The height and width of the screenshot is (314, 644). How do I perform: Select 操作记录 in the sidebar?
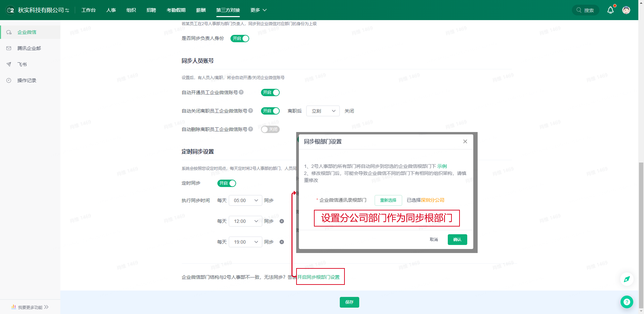pyautogui.click(x=30, y=80)
